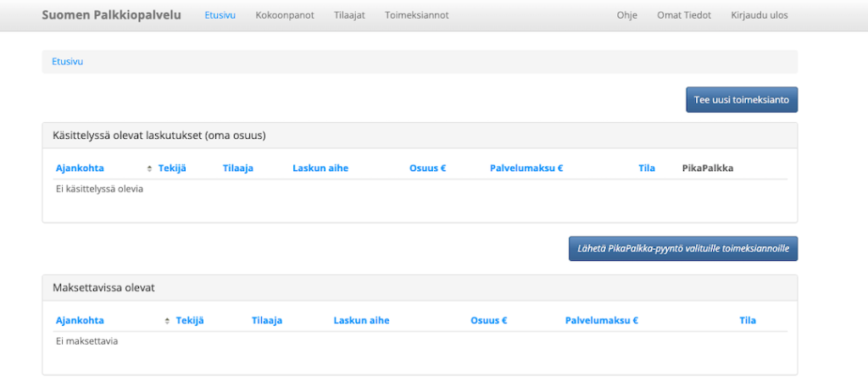Open the Suomen Palkkiopalvelu home brand link
868x387 pixels.
[111, 15]
